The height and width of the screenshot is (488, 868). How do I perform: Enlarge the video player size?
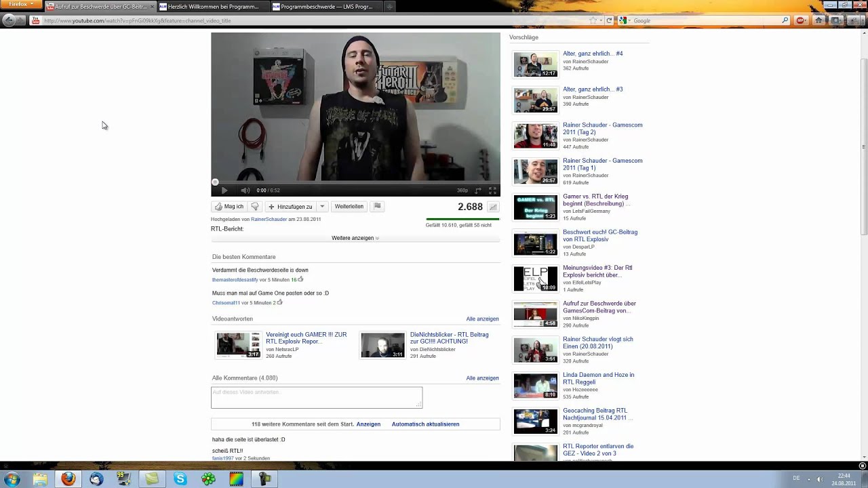[x=478, y=190]
